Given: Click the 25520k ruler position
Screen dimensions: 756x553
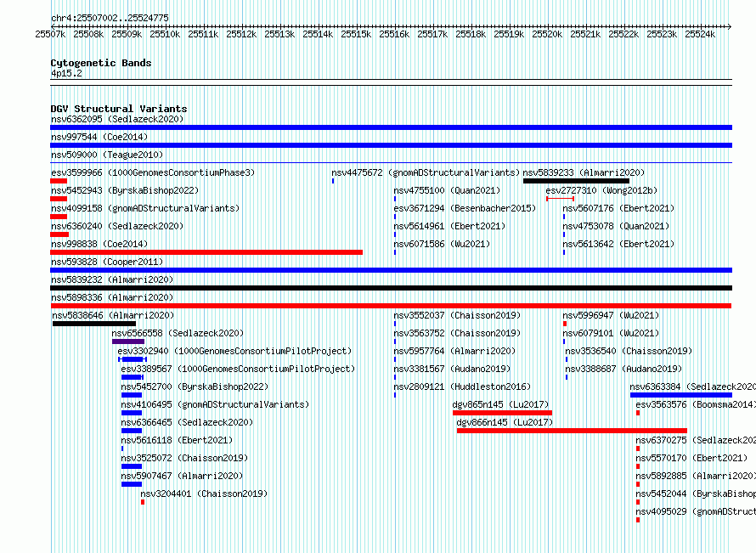Looking at the screenshot, I should pos(547,34).
